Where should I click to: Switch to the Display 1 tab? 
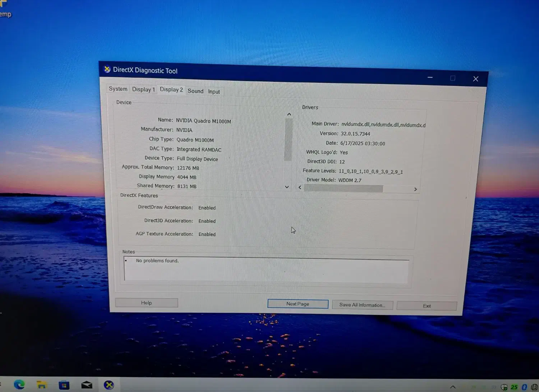click(143, 89)
